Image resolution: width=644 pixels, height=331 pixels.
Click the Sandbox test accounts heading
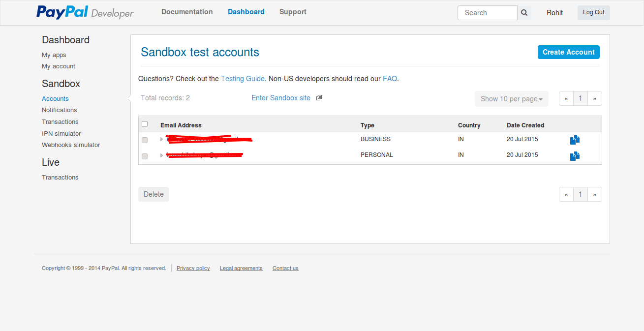point(200,52)
